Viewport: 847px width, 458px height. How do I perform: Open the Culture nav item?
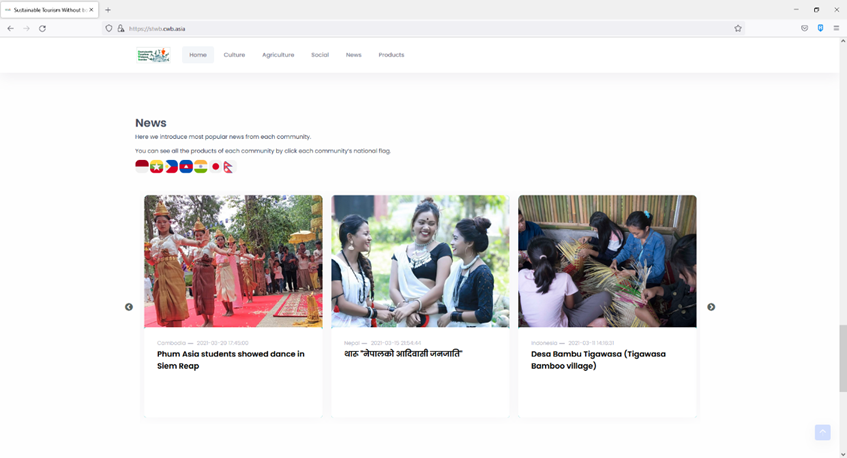tap(234, 55)
